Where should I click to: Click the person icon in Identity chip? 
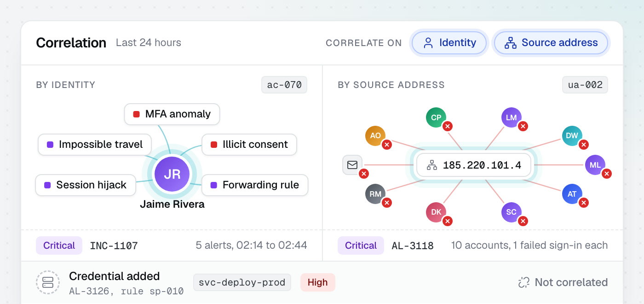point(428,43)
